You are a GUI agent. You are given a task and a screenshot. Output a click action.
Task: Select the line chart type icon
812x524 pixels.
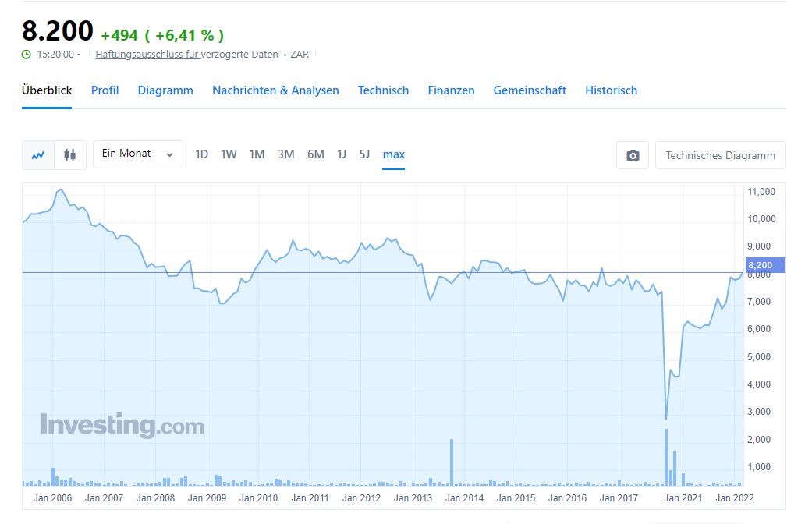[x=37, y=154]
